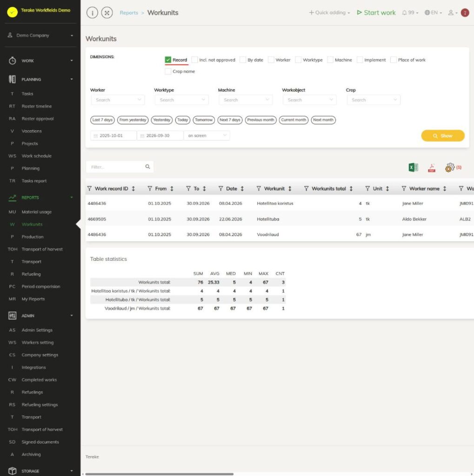Viewport: 474px width, 476px height.
Task: Open Material usage report
Action: click(x=36, y=212)
